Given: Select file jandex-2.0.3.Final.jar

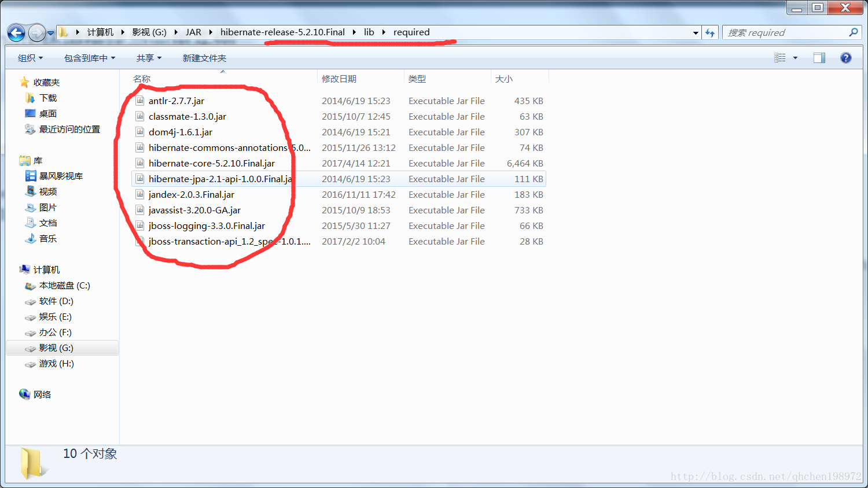Looking at the screenshot, I should 192,194.
